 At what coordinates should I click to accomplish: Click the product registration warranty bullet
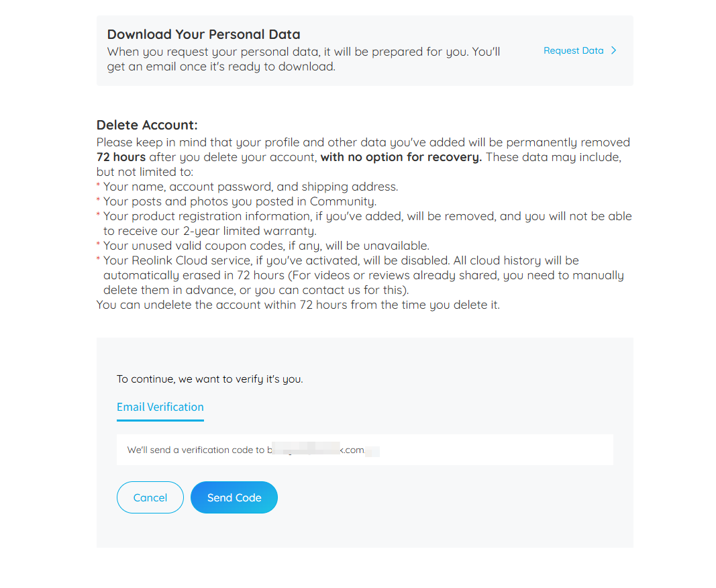tap(364, 224)
